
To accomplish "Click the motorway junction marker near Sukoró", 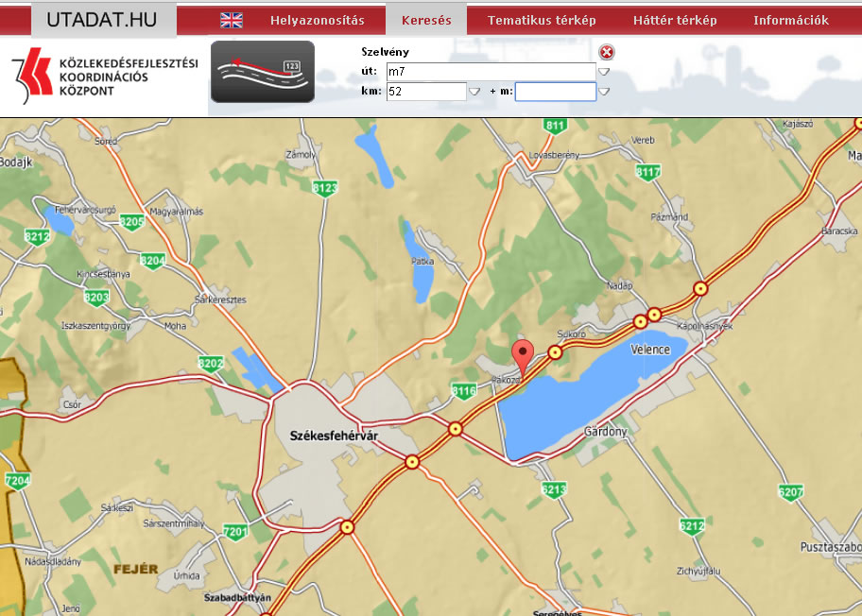I will (556, 352).
